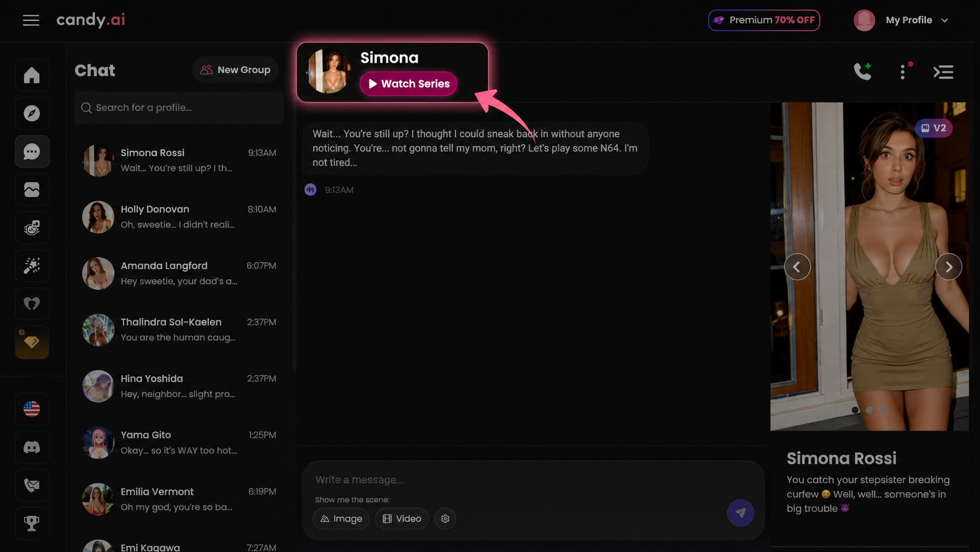Image resolution: width=980 pixels, height=552 pixels.
Task: Open the trophy leaderboard icon
Action: pyautogui.click(x=32, y=523)
